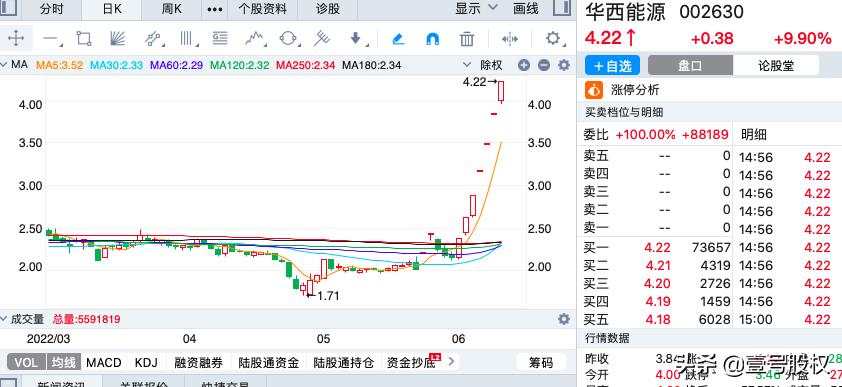842x387 pixels.
Task: Select the crosshair move tool
Action: coord(16,39)
